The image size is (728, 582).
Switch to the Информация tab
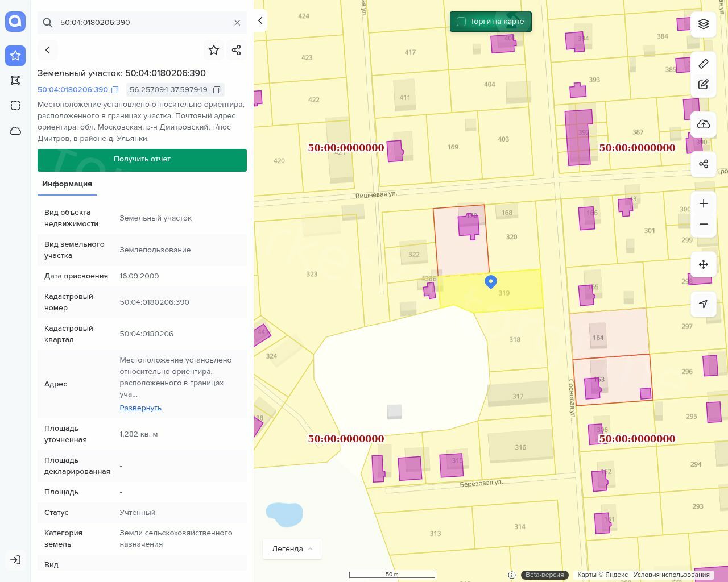67,184
